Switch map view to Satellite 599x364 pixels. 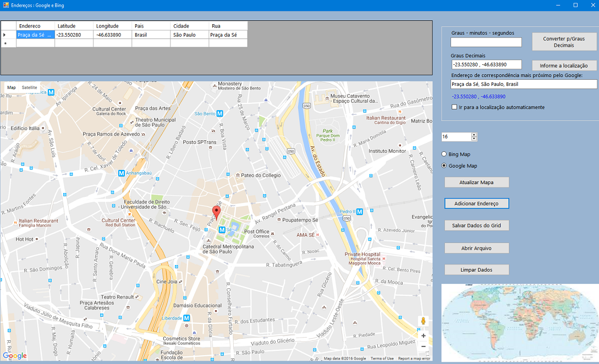[x=29, y=87]
